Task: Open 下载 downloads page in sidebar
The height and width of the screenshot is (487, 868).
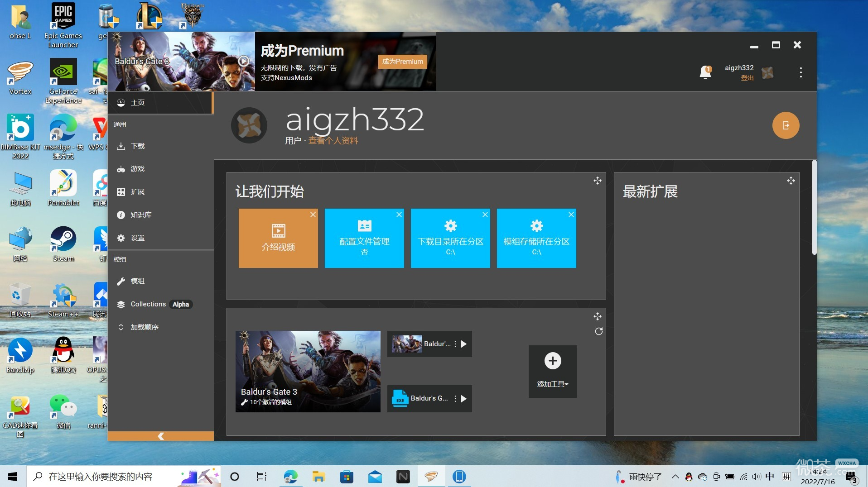Action: coord(160,146)
